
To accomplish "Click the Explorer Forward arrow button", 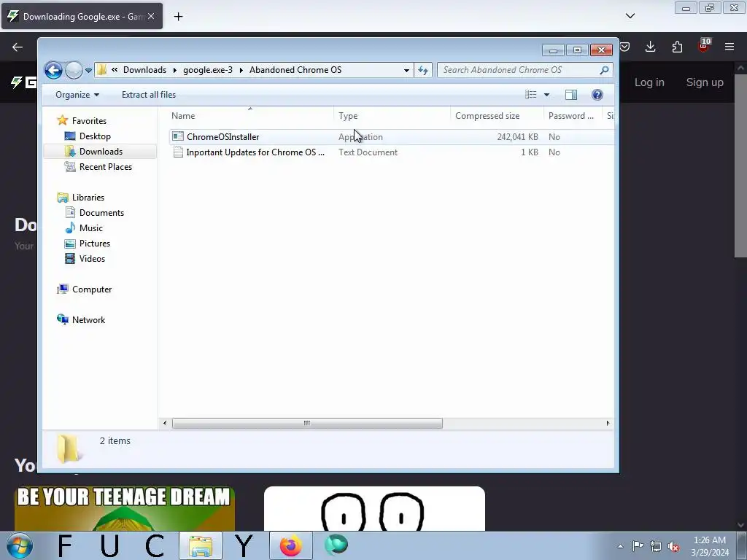I will (x=74, y=71).
